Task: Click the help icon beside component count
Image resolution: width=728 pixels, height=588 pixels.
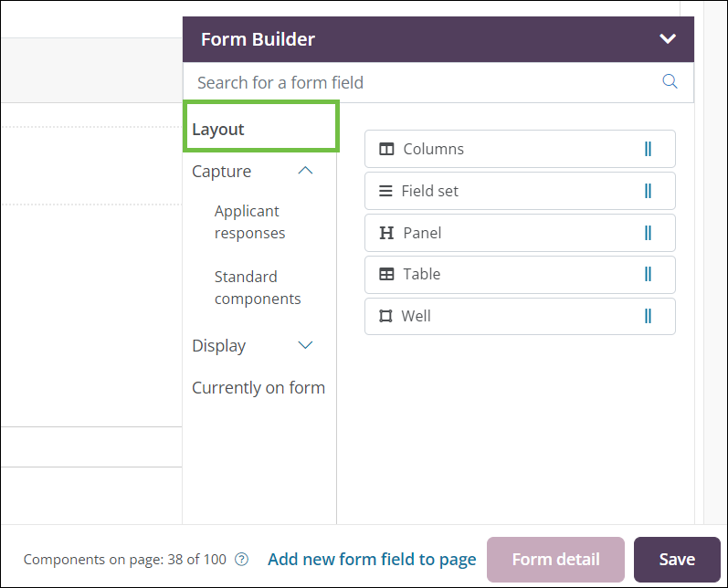Action: (x=242, y=560)
